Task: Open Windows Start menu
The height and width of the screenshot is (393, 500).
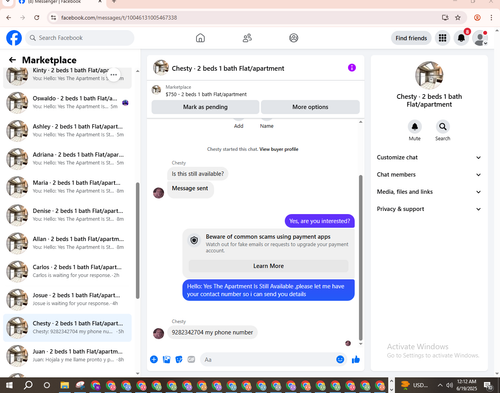Action: point(9,385)
